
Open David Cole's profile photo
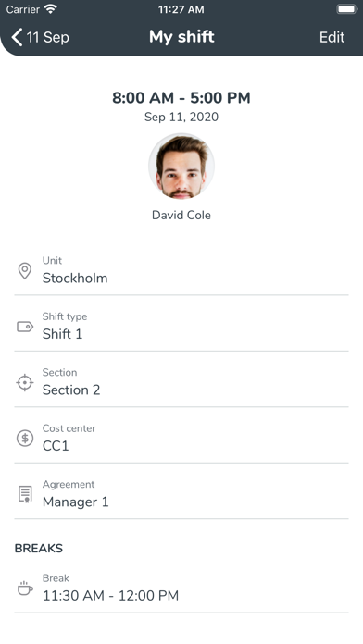181,166
